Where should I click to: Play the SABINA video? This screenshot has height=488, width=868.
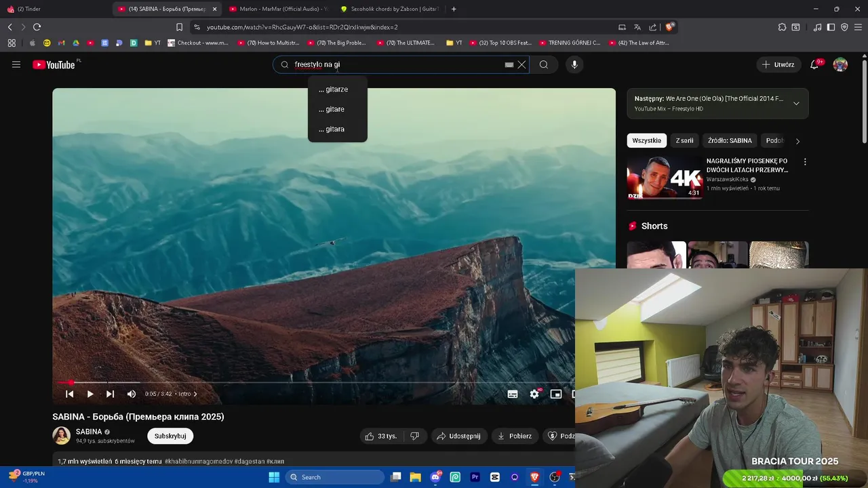[x=90, y=394]
